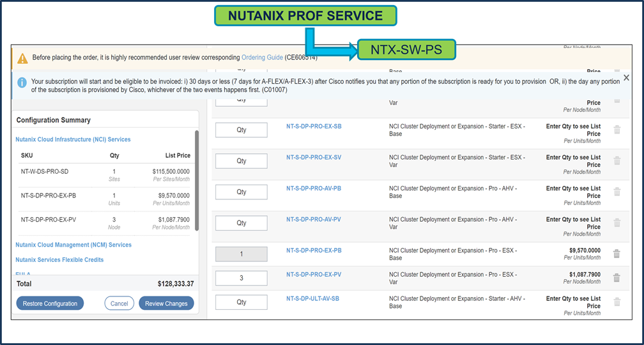The height and width of the screenshot is (345, 644).
Task: Click the quantity field showing 1 for NT-S-DP-PRO-EX-PB
Action: pyautogui.click(x=241, y=254)
